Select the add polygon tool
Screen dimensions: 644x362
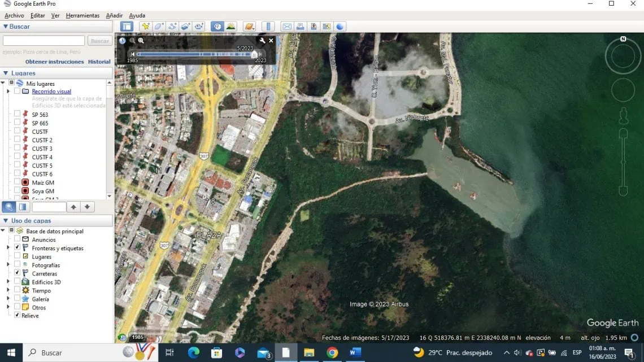159,27
